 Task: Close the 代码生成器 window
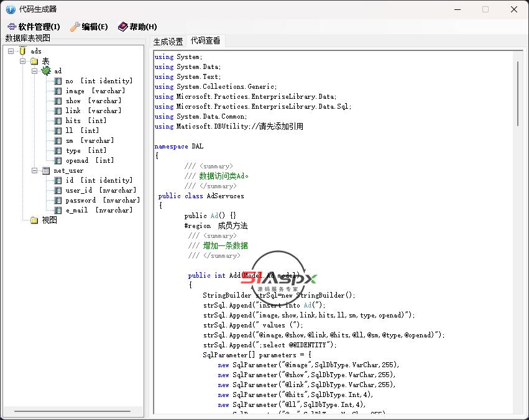point(514,9)
